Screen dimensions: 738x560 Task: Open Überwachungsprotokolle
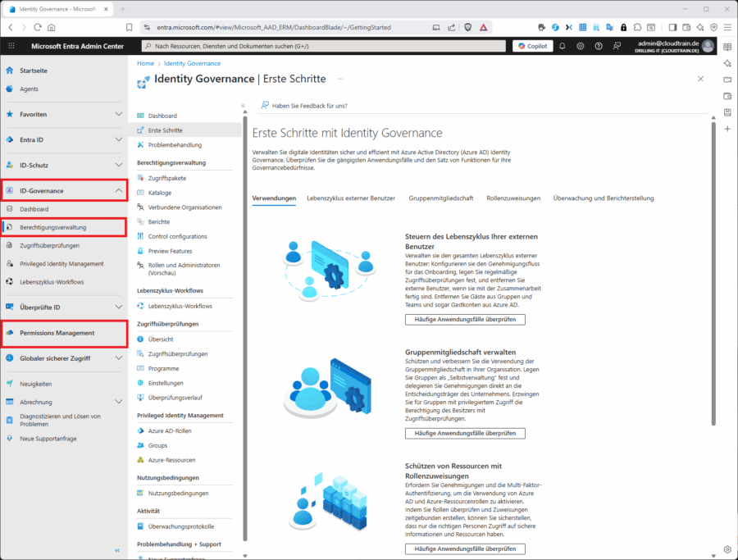tap(180, 526)
